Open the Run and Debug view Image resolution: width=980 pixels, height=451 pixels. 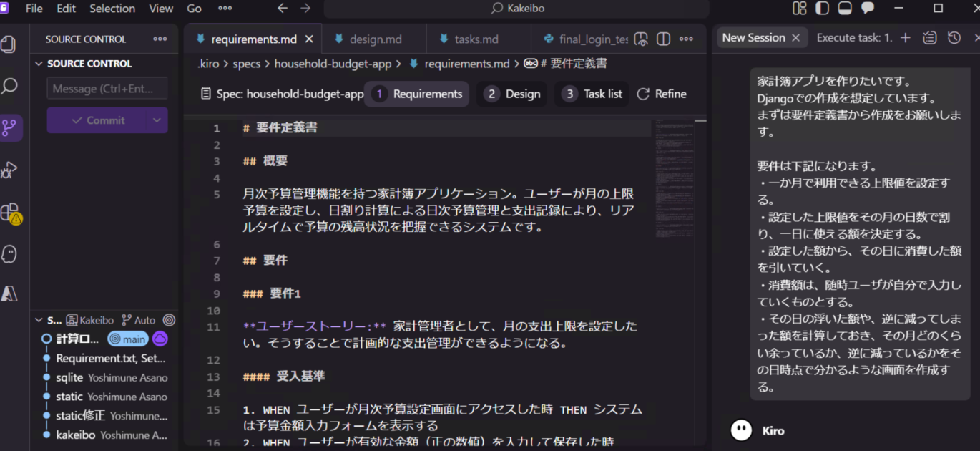9,170
